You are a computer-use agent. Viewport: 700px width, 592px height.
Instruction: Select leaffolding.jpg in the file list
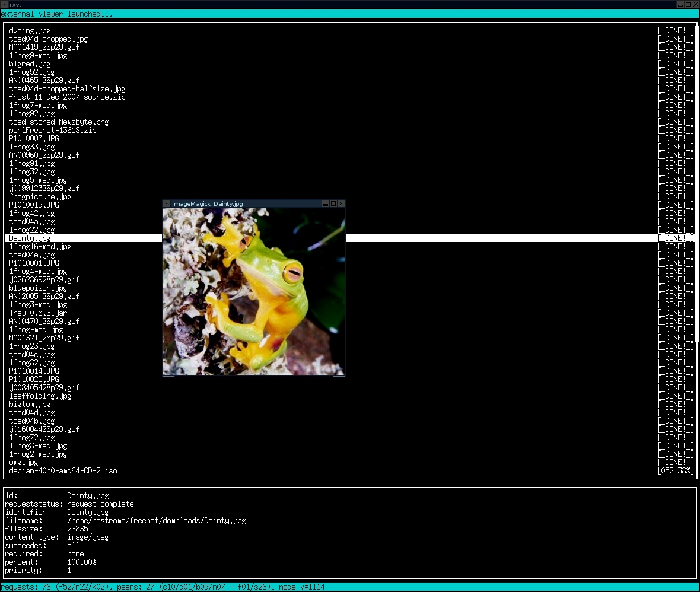(40, 396)
